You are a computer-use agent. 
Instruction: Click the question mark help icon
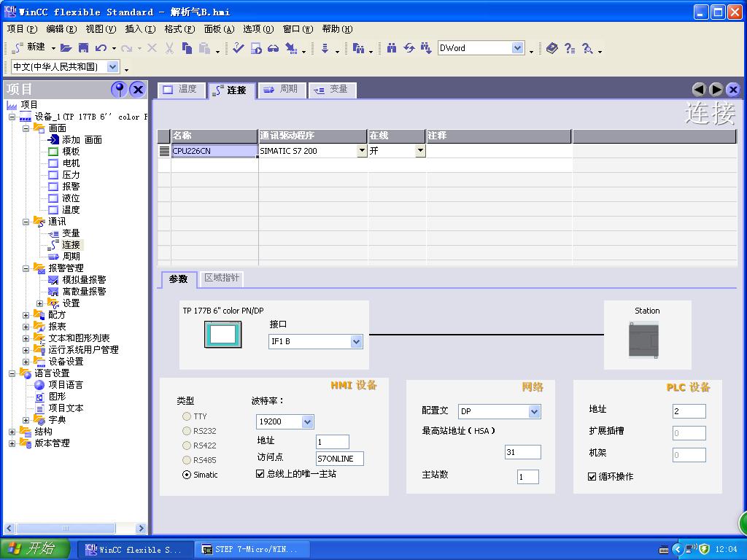point(569,47)
